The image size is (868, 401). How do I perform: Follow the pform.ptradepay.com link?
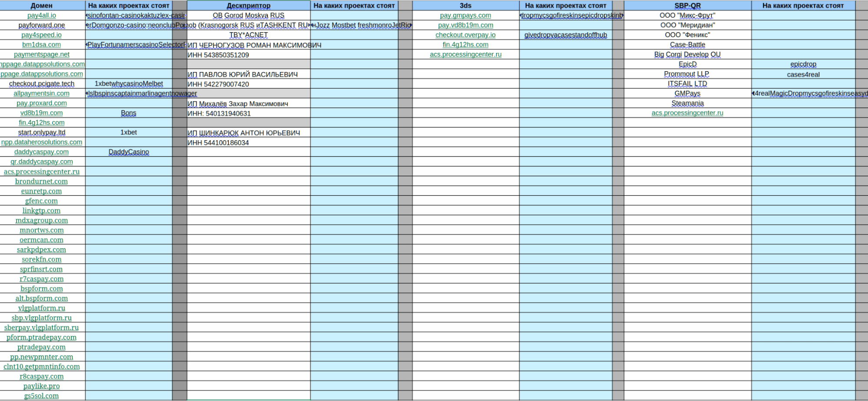(42, 338)
